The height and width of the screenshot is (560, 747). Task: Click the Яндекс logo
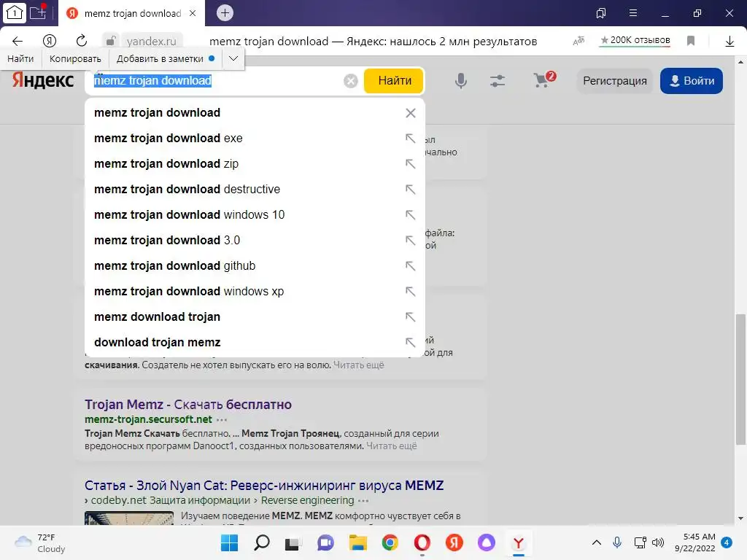pos(43,80)
